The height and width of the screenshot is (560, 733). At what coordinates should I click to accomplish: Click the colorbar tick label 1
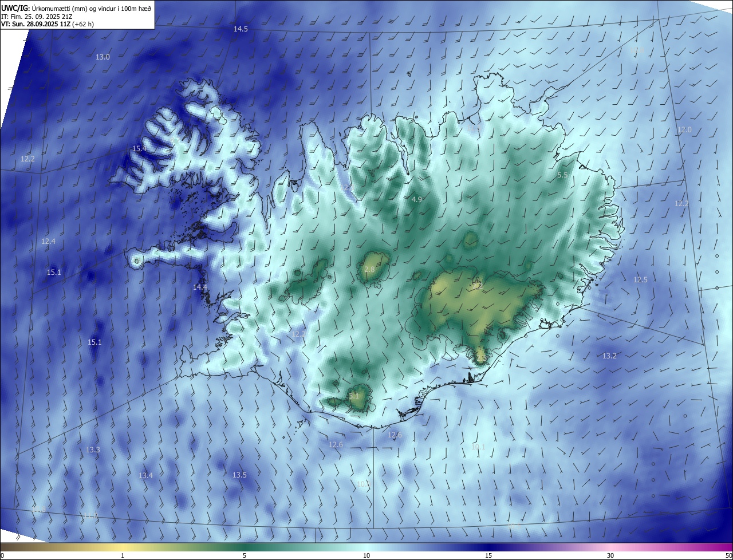click(x=123, y=555)
